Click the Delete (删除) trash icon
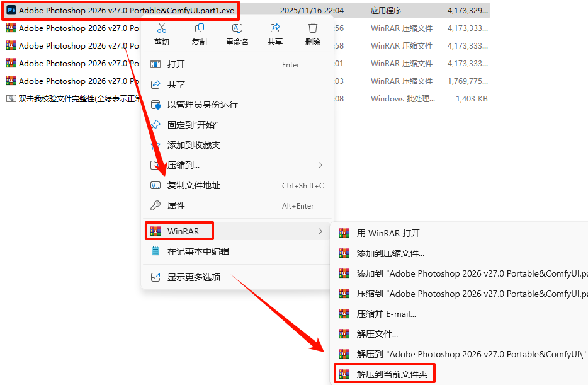Screen dimensions: 588x385 (313, 28)
